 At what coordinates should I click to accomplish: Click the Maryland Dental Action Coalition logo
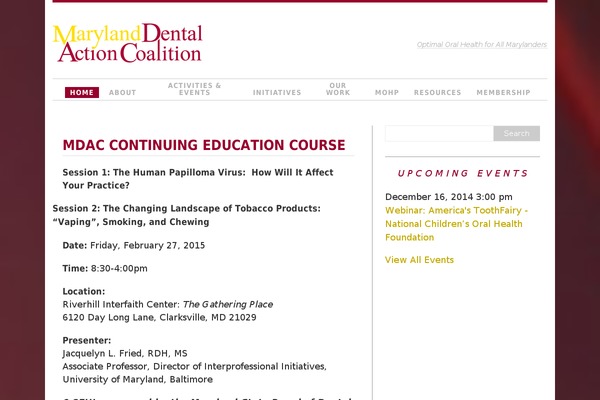point(128,43)
